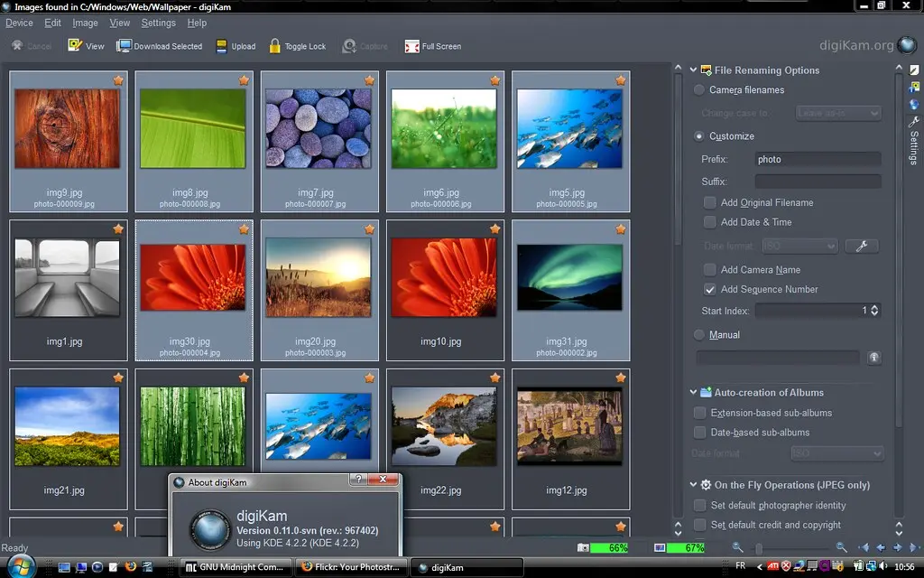Click Download Selected in the toolbar
Image resolution: width=924 pixels, height=578 pixels.
pyautogui.click(x=159, y=46)
